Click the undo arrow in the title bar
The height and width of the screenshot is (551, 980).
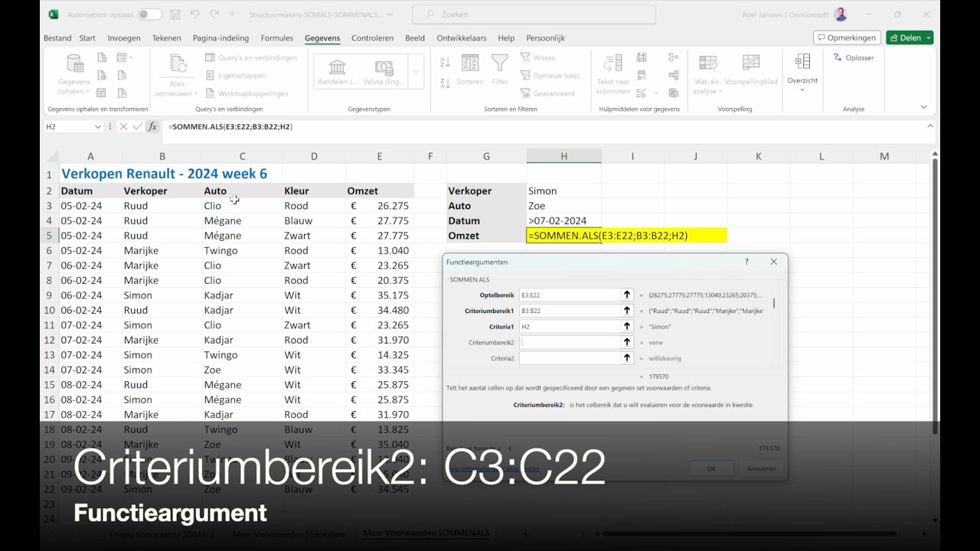tap(194, 15)
